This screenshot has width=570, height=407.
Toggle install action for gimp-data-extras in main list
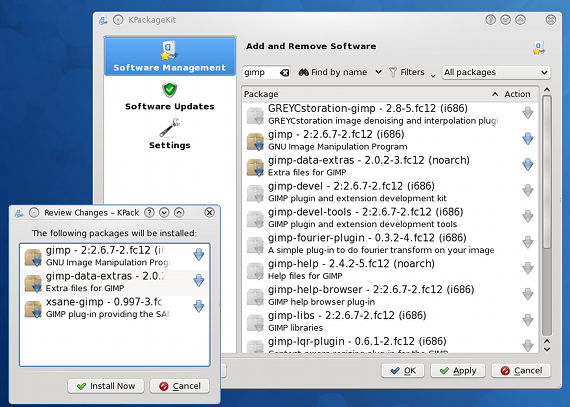click(x=527, y=165)
